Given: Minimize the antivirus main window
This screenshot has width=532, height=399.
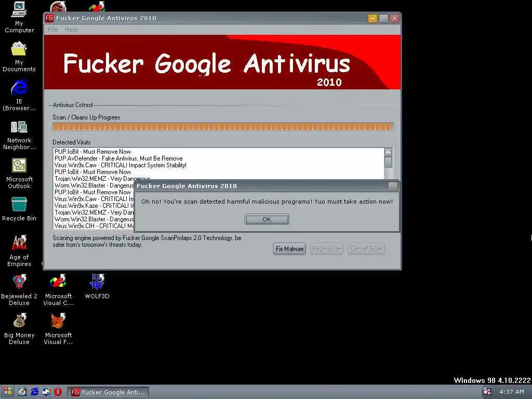Looking at the screenshot, I should 373,18.
